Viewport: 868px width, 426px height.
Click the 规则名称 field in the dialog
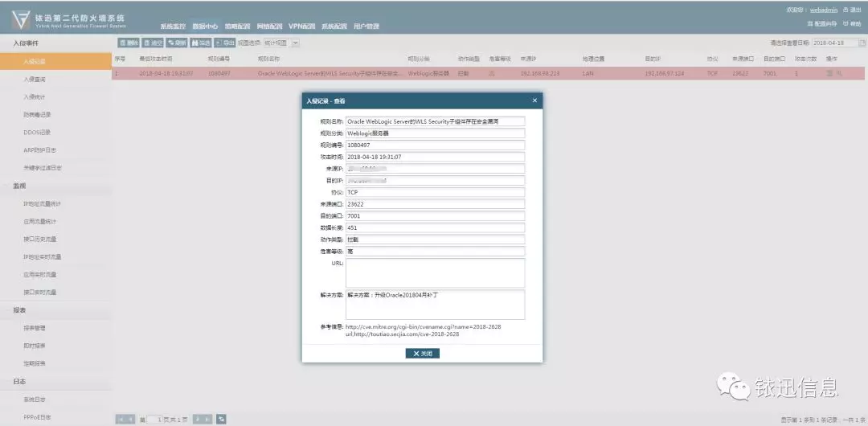[x=435, y=121]
